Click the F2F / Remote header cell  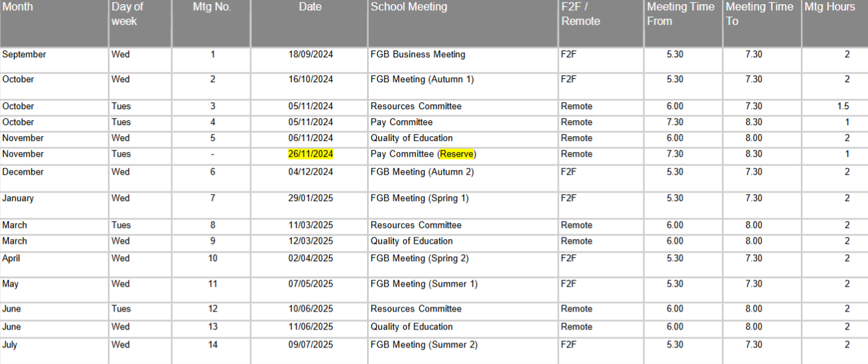[580, 14]
